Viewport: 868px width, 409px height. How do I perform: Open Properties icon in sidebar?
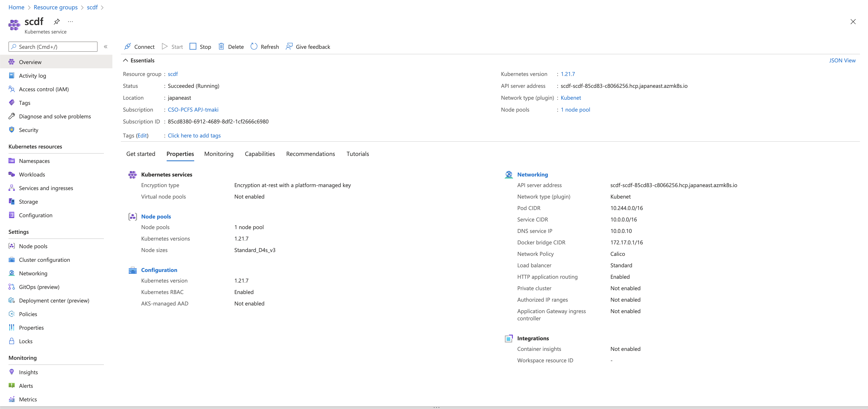(11, 327)
